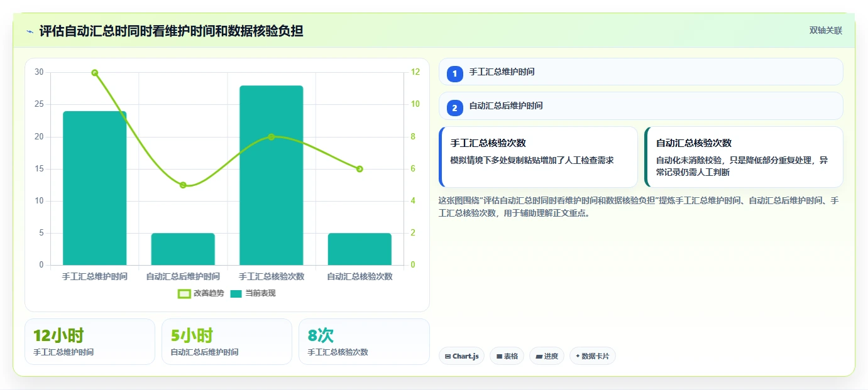The height and width of the screenshot is (390, 868).
Task: Click the 数据卡片 tag
Action: coord(592,356)
